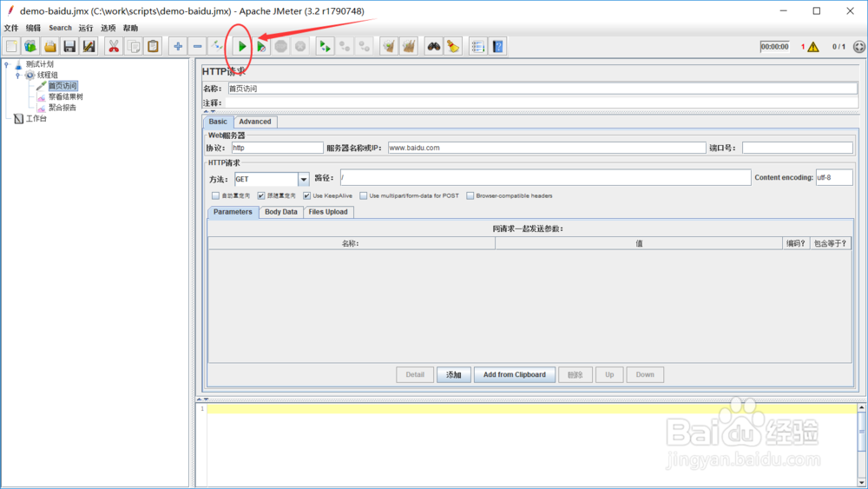The height and width of the screenshot is (489, 868).
Task: Click Remote Start All icon
Action: pos(325,47)
